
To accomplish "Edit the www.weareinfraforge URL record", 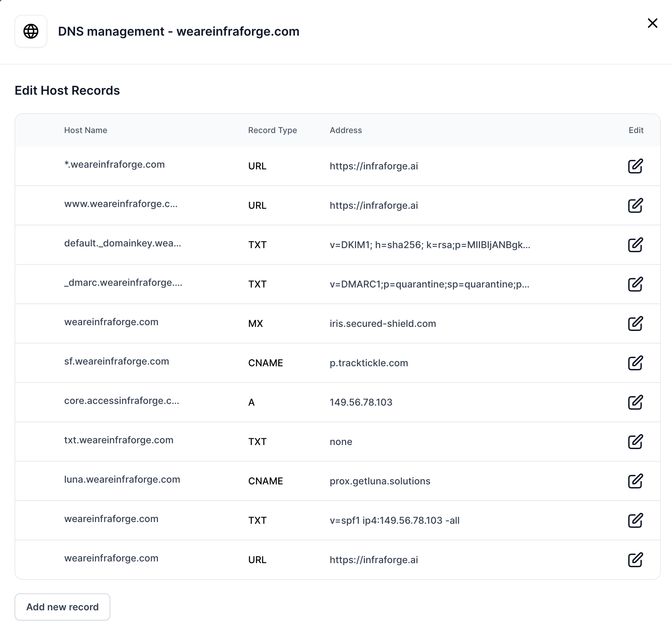I will [x=635, y=205].
